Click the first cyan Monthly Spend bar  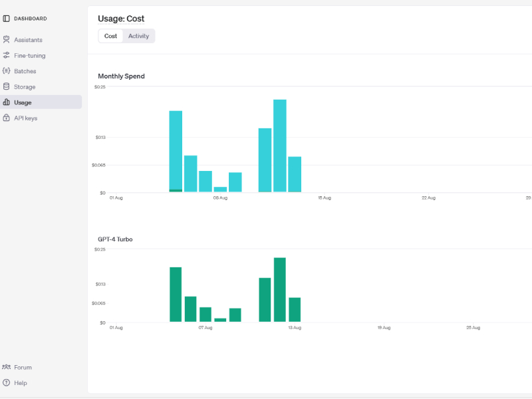coord(176,150)
